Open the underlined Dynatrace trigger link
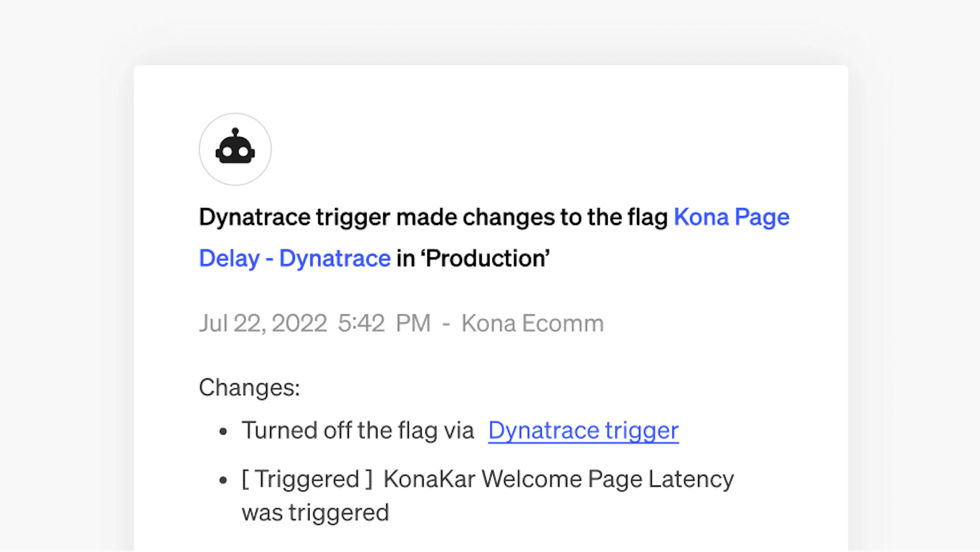 pyautogui.click(x=583, y=431)
